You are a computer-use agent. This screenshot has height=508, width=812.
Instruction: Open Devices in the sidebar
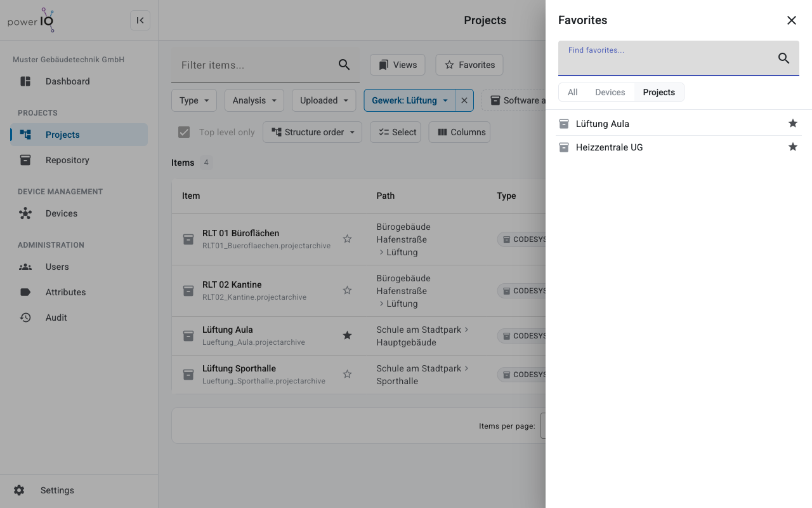(79, 213)
